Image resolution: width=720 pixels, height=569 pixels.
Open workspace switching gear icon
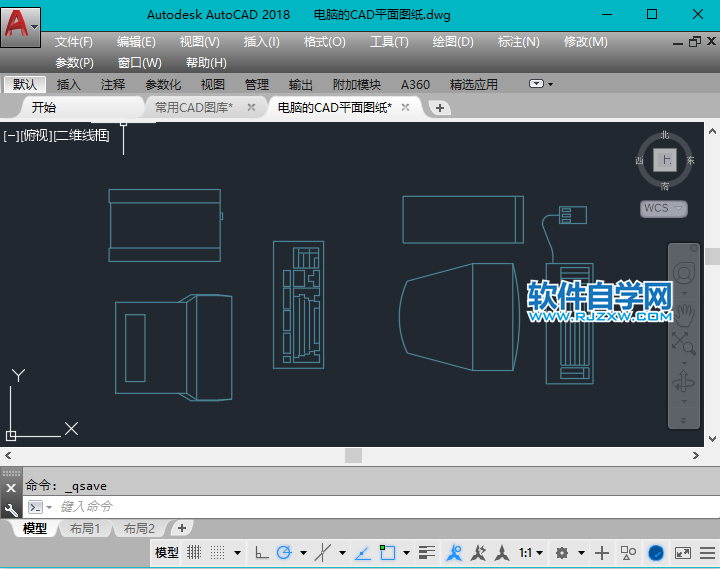tap(562, 553)
